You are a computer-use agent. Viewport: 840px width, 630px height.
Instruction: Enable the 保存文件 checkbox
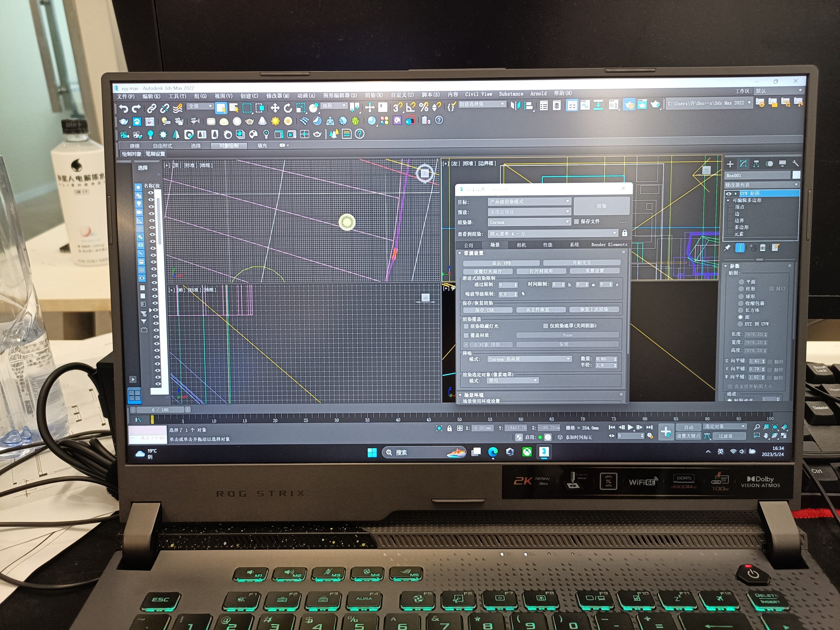point(577,221)
